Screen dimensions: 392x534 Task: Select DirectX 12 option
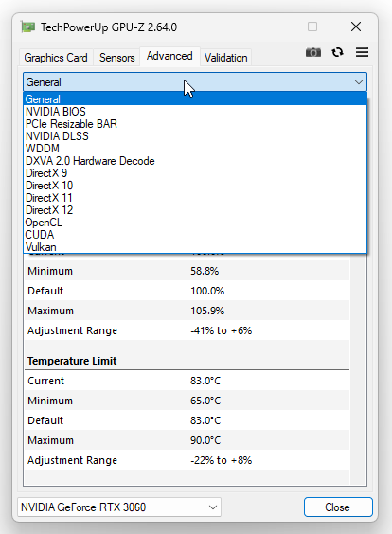click(x=195, y=210)
